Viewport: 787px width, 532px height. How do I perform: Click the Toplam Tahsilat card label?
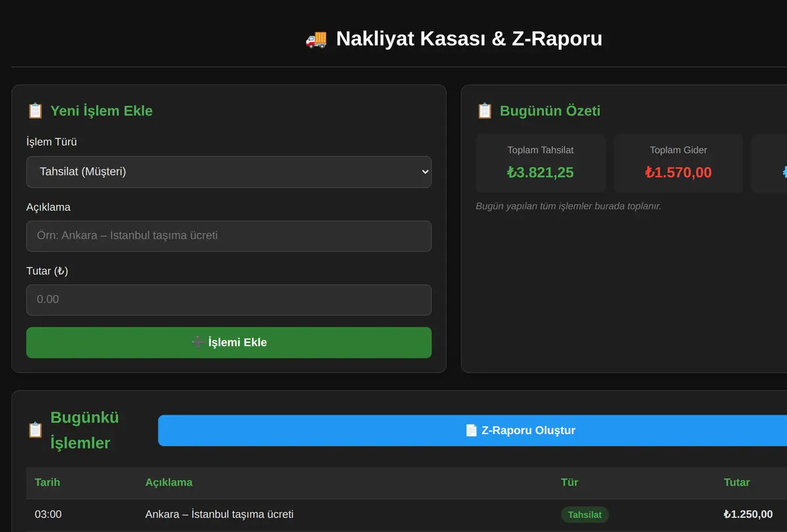tap(540, 150)
